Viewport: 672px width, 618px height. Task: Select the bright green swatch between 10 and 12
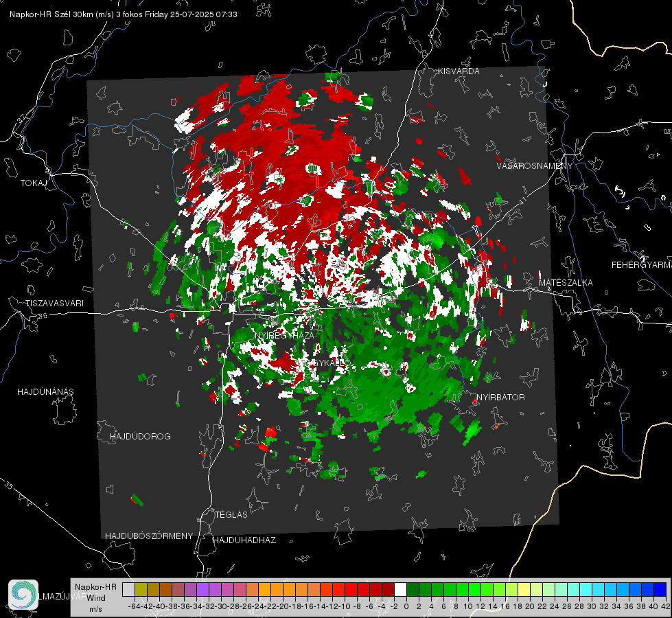pyautogui.click(x=475, y=589)
